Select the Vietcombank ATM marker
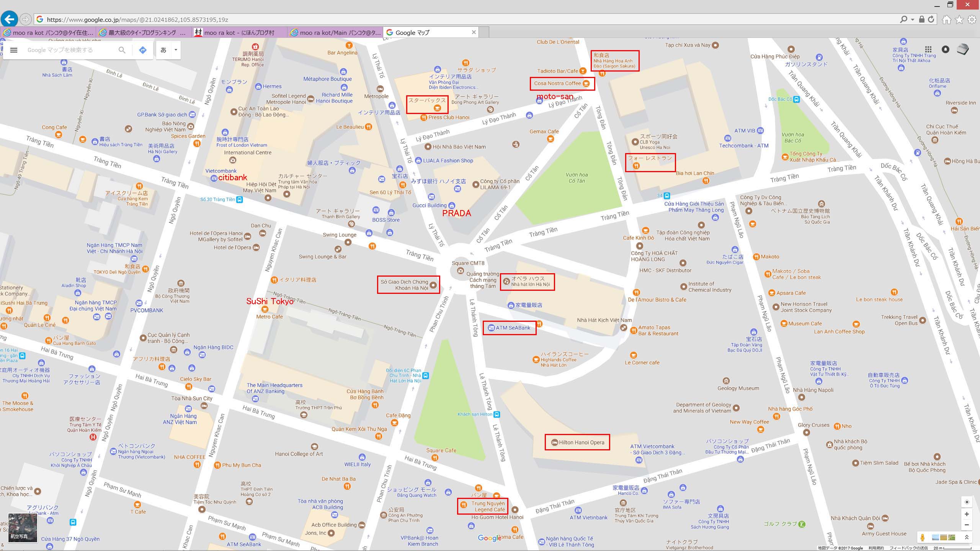Image resolution: width=980 pixels, height=551 pixels. [214, 178]
